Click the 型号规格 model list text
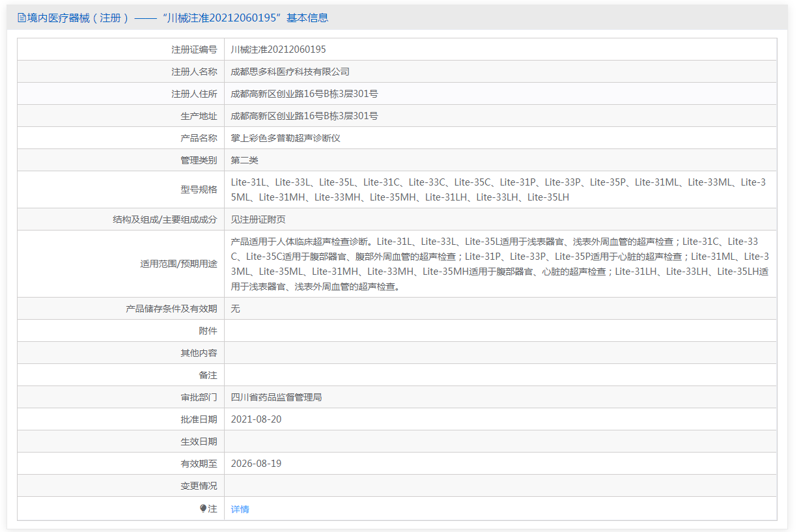Image resolution: width=801 pixels, height=532 pixels. [x=498, y=189]
